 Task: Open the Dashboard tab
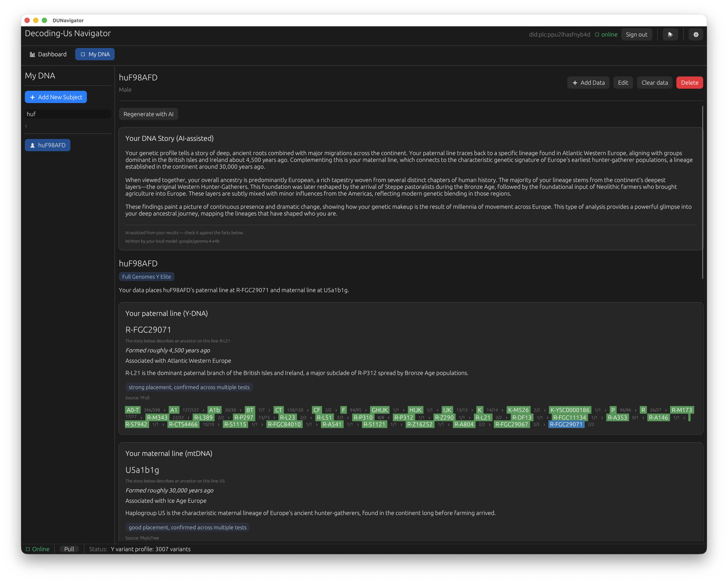coord(48,54)
